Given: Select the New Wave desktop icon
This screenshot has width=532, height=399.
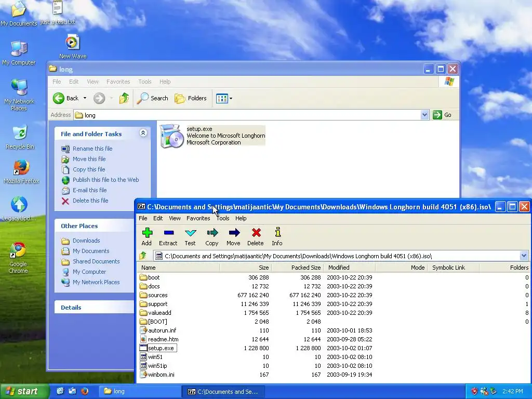Looking at the screenshot, I should (x=73, y=46).
